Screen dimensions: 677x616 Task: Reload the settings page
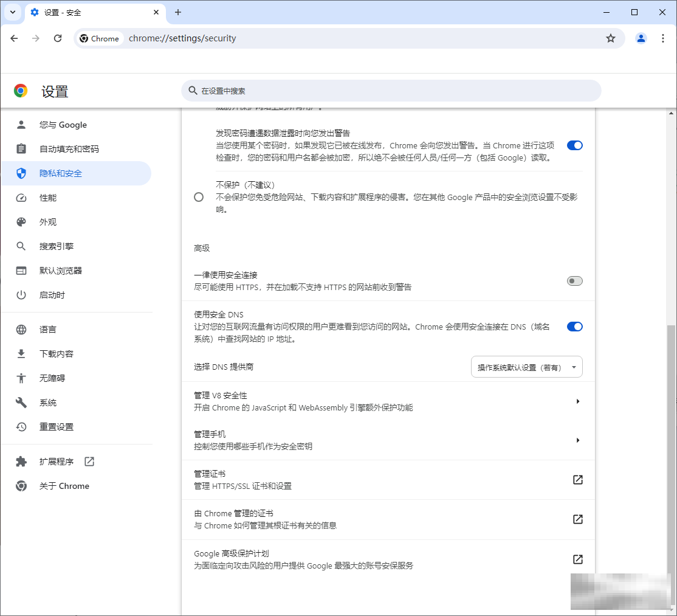pyautogui.click(x=58, y=38)
